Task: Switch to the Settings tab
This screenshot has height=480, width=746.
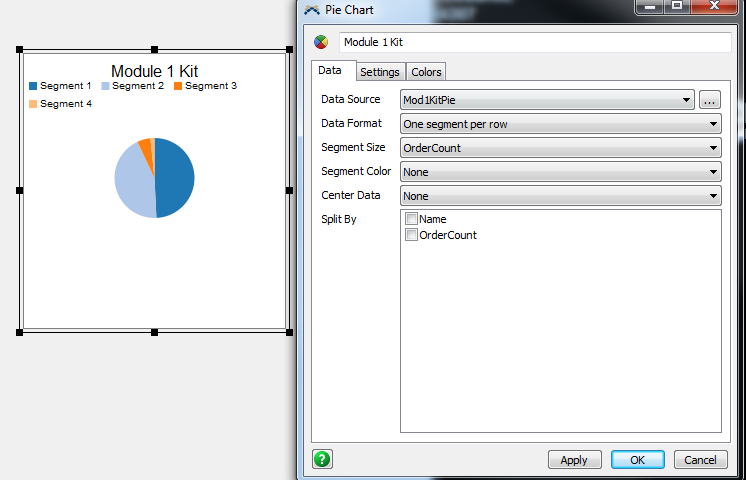Action: point(380,72)
